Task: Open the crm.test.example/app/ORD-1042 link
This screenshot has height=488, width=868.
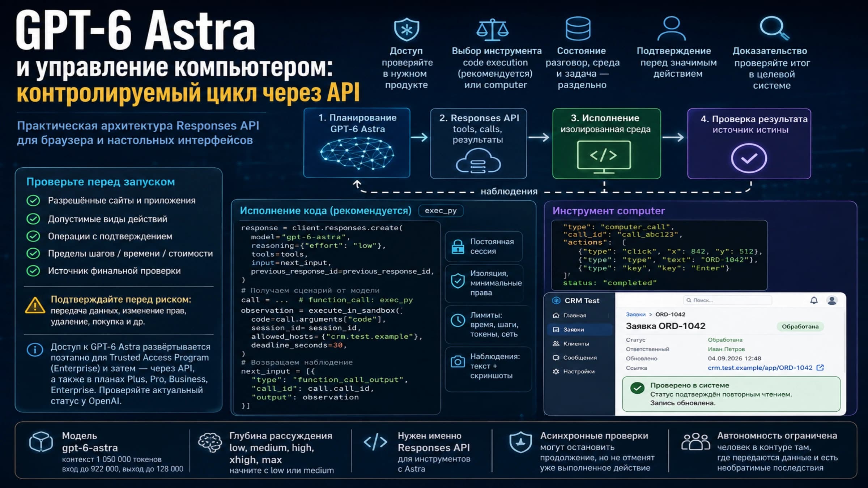Action: coord(760,368)
